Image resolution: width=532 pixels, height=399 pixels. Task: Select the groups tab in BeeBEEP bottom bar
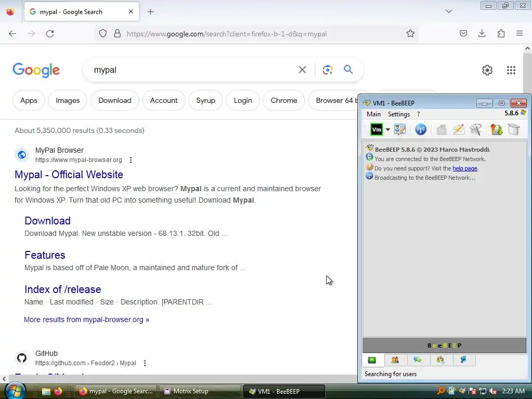(x=441, y=360)
